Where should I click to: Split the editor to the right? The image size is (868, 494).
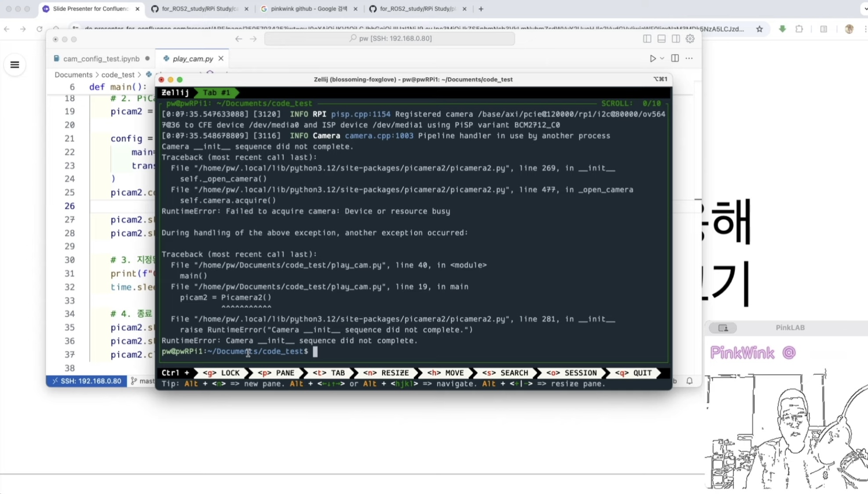[x=675, y=58]
